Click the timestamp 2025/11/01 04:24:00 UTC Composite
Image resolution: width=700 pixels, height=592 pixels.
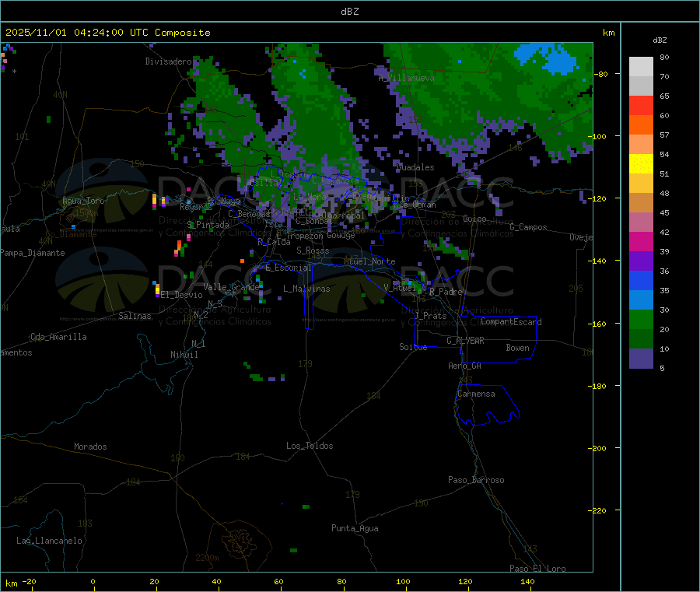point(107,33)
